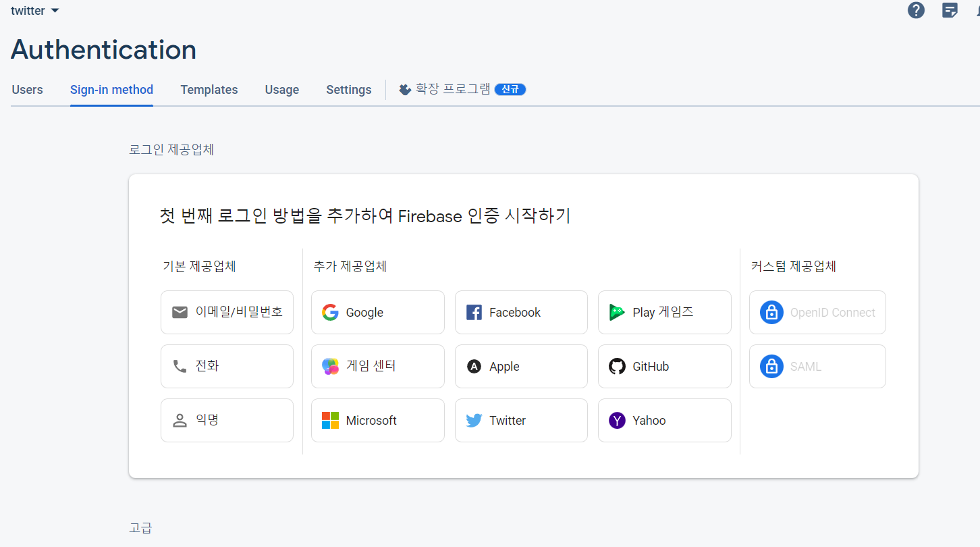Open the twitter project dropdown
This screenshot has width=980, height=547.
pos(35,11)
